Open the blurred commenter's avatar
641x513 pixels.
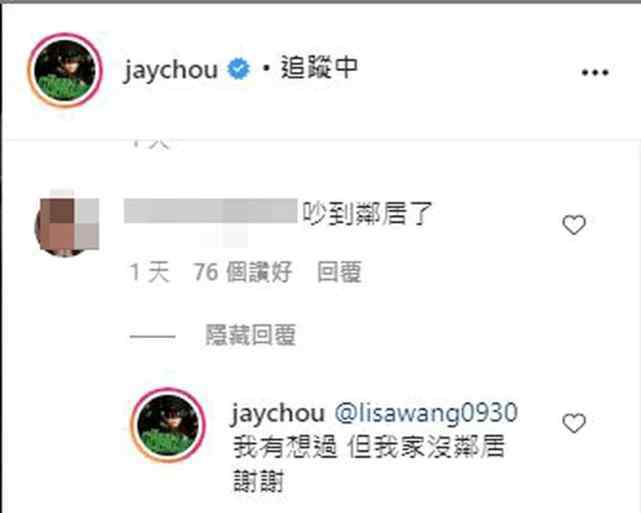pos(67,224)
